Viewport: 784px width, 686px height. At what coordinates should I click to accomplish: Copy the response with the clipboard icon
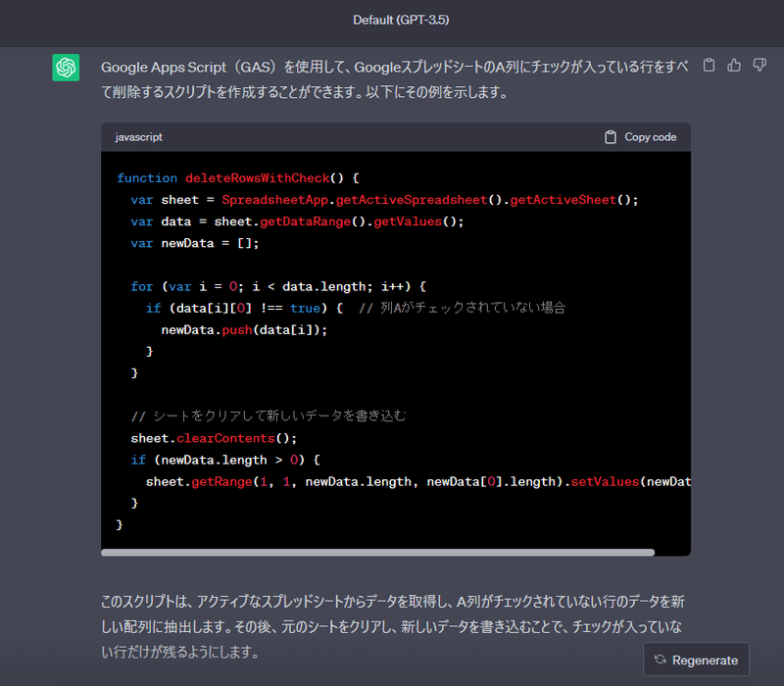(x=709, y=65)
